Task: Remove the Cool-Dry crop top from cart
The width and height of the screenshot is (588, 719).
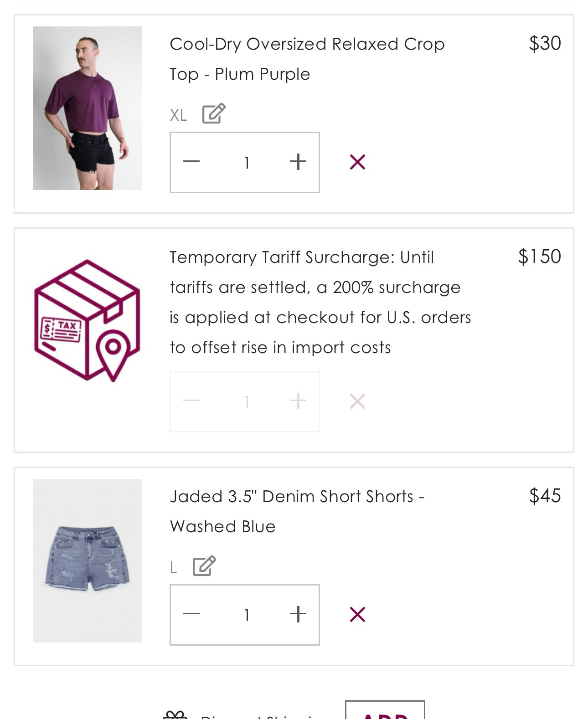Action: coord(357,162)
